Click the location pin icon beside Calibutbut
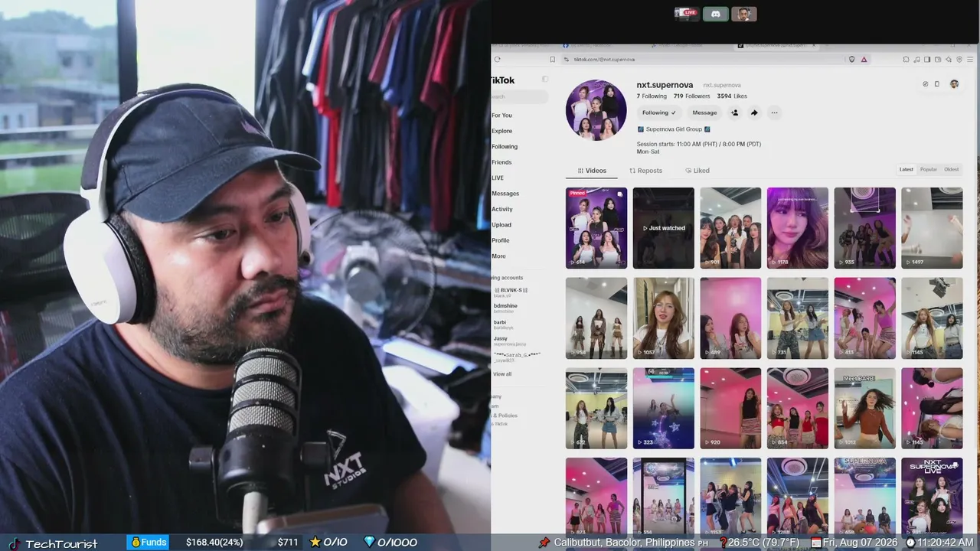980x551 pixels. 544,543
